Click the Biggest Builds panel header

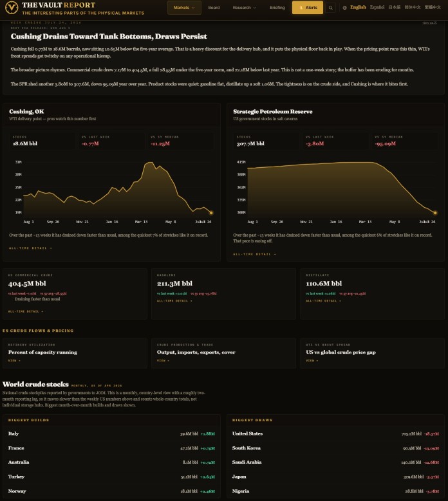tap(28, 420)
